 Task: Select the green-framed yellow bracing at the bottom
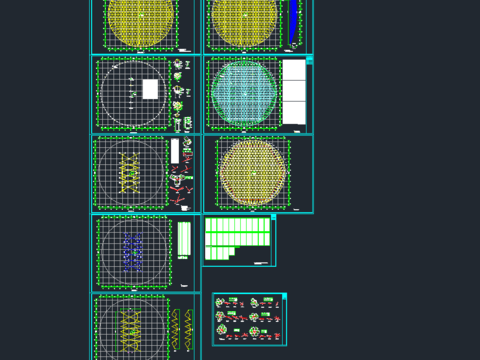click(x=128, y=330)
